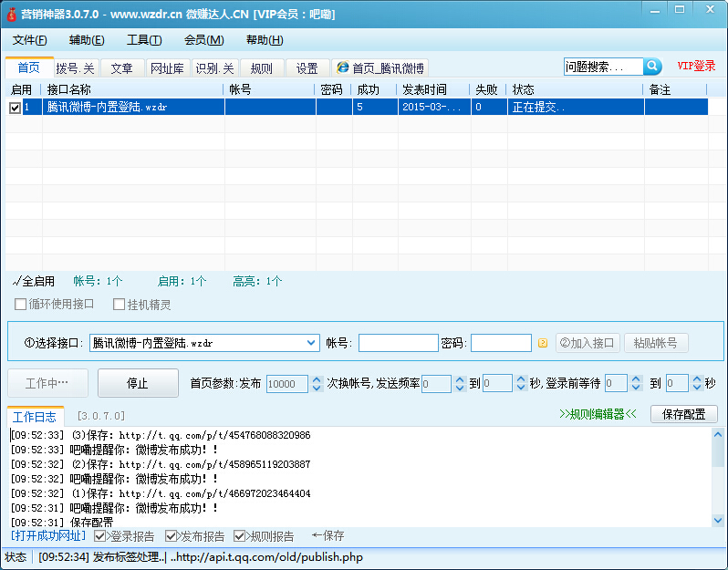
Task: Switch to 文章 tab
Action: (x=121, y=68)
